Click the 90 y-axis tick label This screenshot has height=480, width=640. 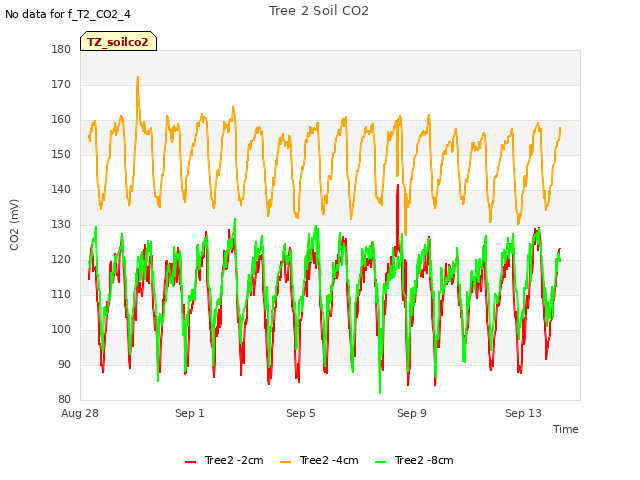64,364
